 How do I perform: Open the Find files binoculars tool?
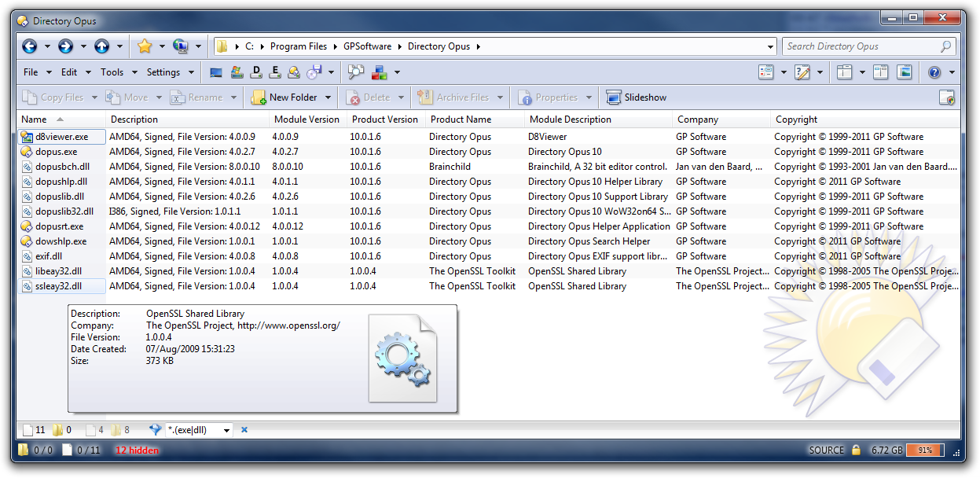click(x=357, y=72)
